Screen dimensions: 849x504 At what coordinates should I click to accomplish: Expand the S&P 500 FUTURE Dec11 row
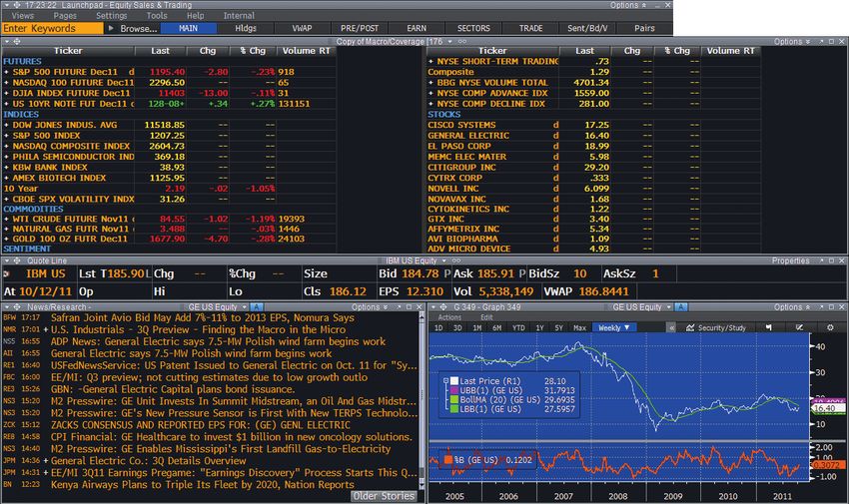point(7,72)
